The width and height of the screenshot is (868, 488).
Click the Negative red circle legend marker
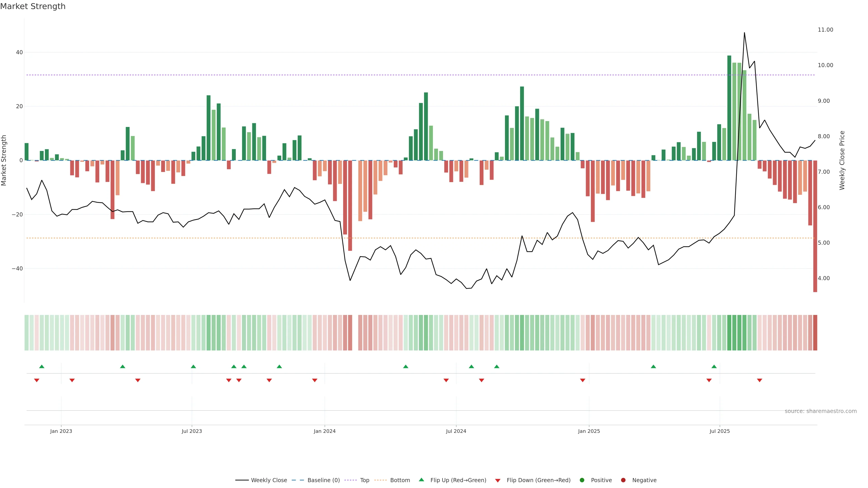pyautogui.click(x=623, y=480)
